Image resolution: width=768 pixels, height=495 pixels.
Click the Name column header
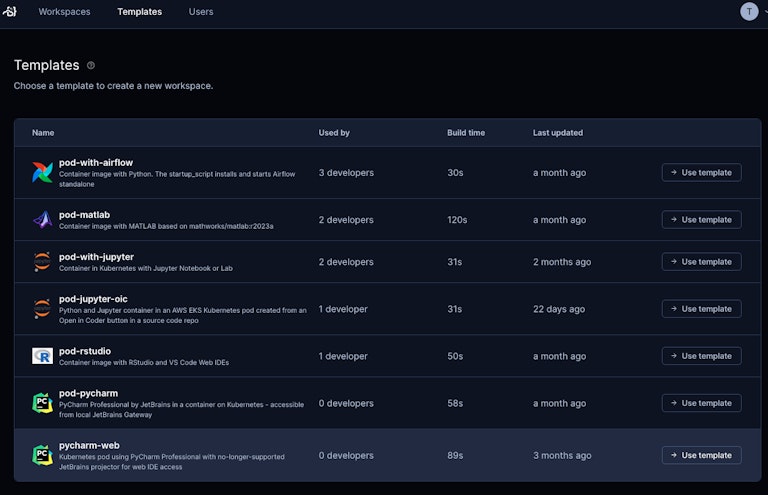pos(43,133)
